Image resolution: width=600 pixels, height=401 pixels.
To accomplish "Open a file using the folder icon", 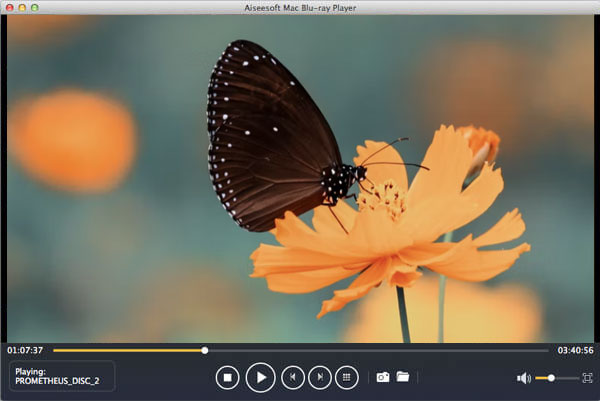I will click(x=403, y=377).
